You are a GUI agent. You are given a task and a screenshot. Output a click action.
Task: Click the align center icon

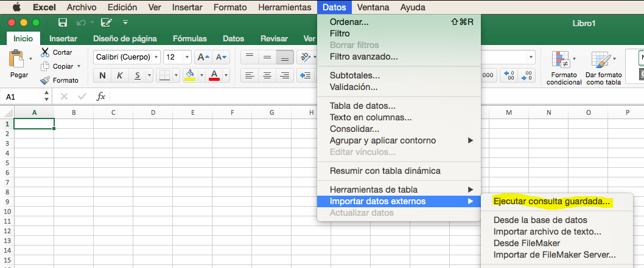point(267,75)
